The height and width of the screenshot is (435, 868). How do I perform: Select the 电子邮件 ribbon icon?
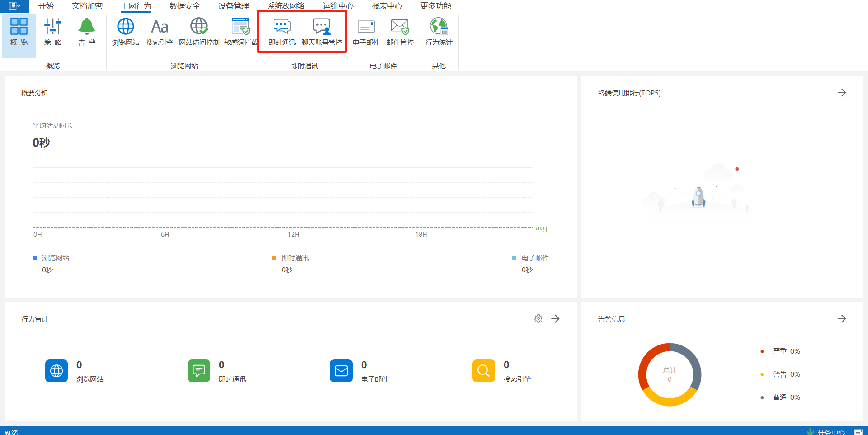(x=366, y=27)
